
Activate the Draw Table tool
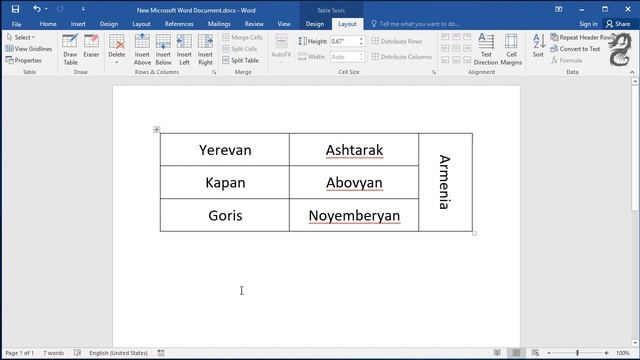pyautogui.click(x=70, y=49)
